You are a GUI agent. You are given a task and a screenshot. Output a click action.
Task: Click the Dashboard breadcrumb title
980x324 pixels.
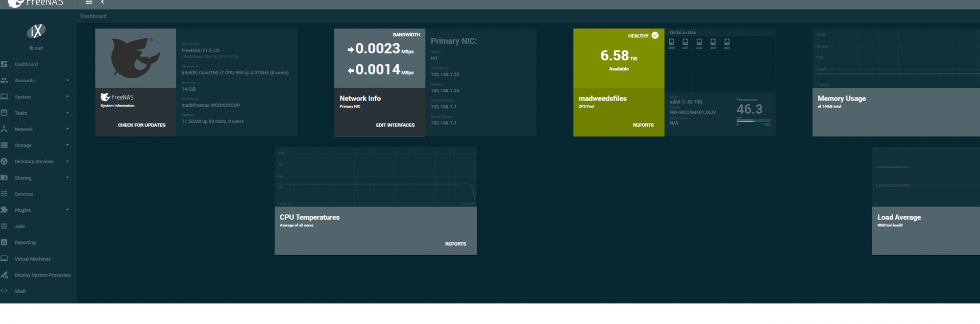pos(93,16)
